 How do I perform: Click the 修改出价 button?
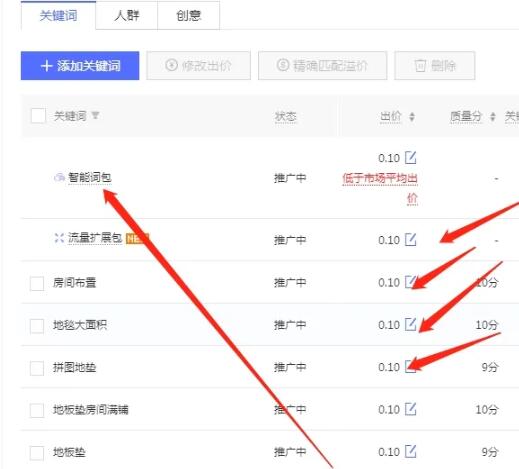click(x=198, y=66)
